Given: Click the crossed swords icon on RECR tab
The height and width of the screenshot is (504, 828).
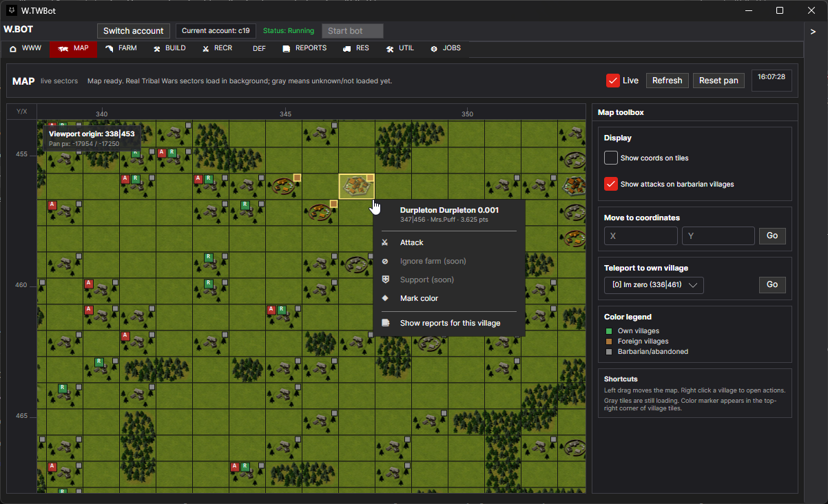Looking at the screenshot, I should point(206,49).
